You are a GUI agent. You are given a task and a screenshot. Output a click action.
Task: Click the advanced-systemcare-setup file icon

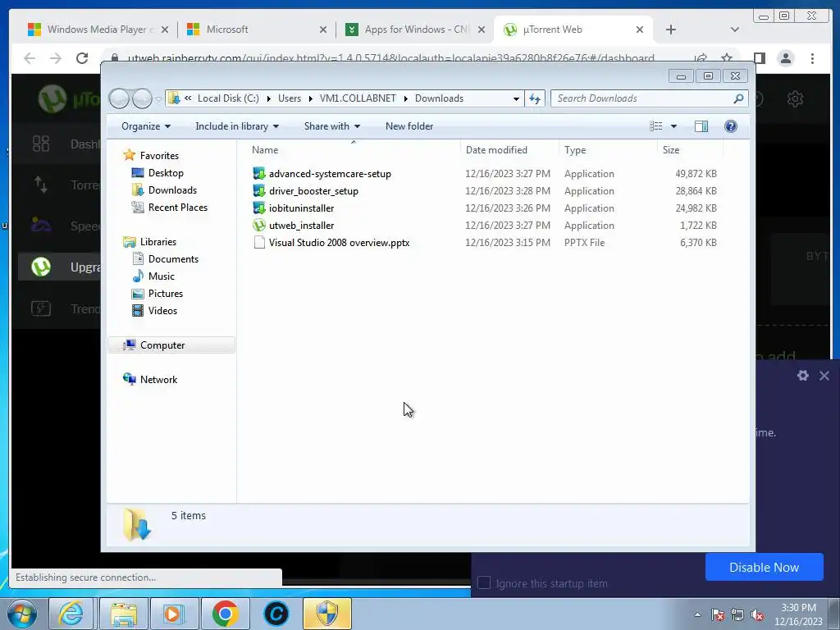coord(259,174)
